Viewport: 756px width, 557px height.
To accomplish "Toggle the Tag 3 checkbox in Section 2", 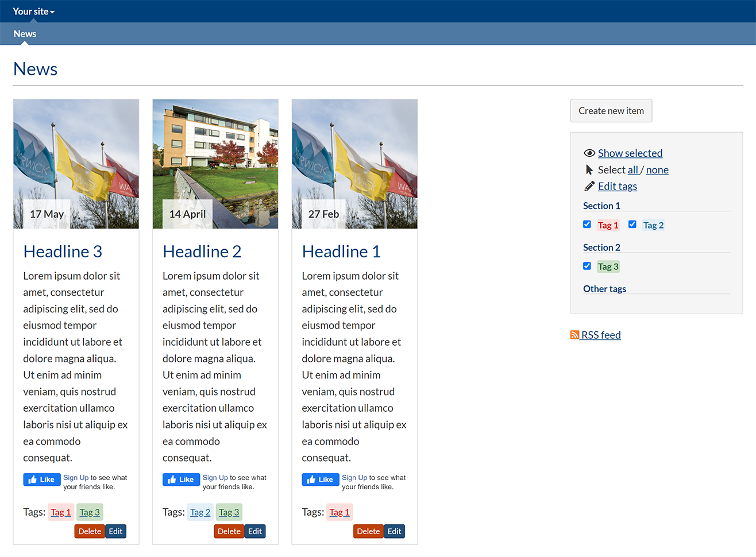I will pyautogui.click(x=587, y=266).
